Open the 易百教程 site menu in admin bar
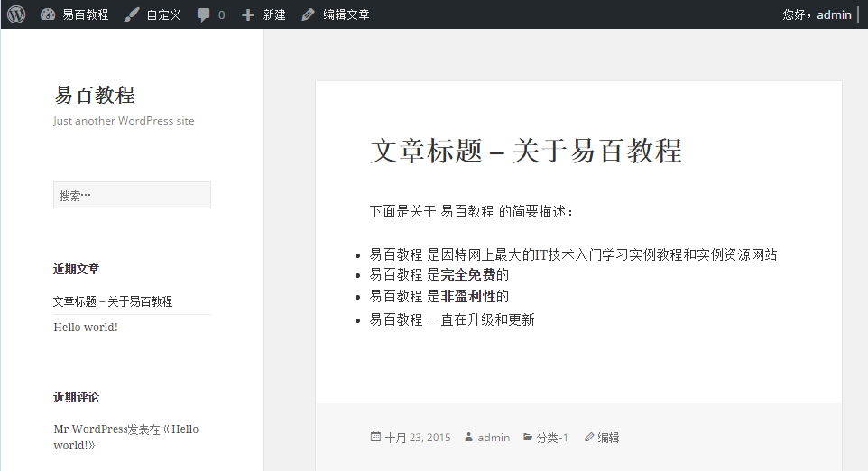Viewport: 868px width, 471px height. point(85,15)
